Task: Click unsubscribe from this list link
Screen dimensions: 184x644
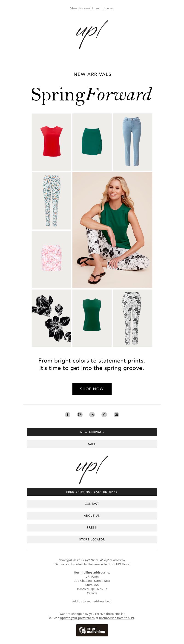Action: pyautogui.click(x=117, y=618)
